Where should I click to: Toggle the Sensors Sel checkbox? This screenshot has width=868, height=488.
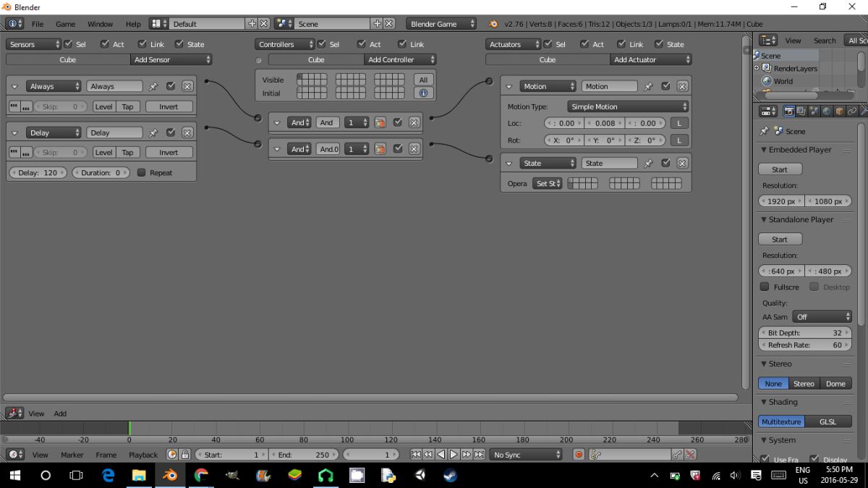69,44
